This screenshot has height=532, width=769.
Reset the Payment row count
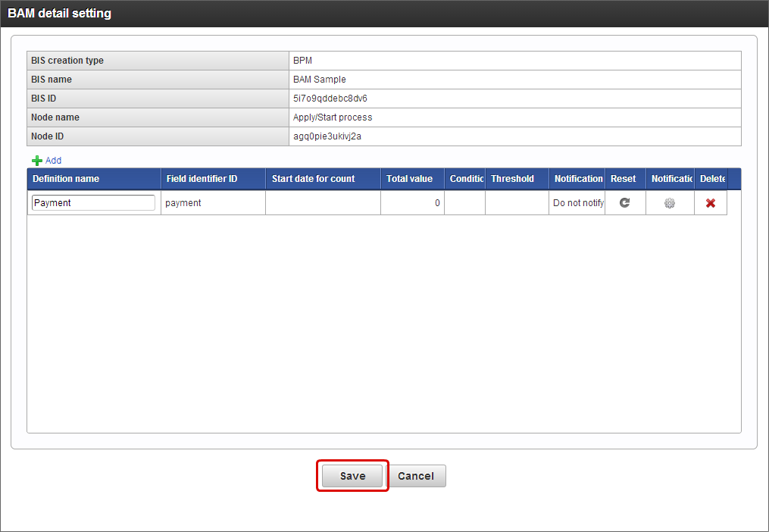pos(624,202)
